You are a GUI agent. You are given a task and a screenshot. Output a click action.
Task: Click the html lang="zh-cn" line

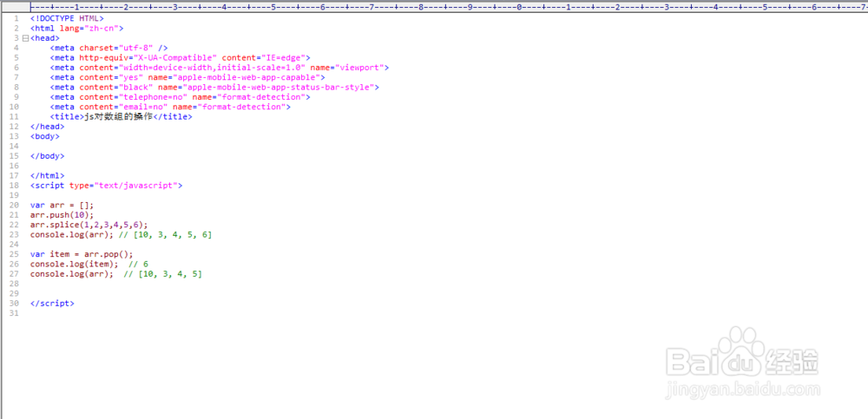(77, 29)
